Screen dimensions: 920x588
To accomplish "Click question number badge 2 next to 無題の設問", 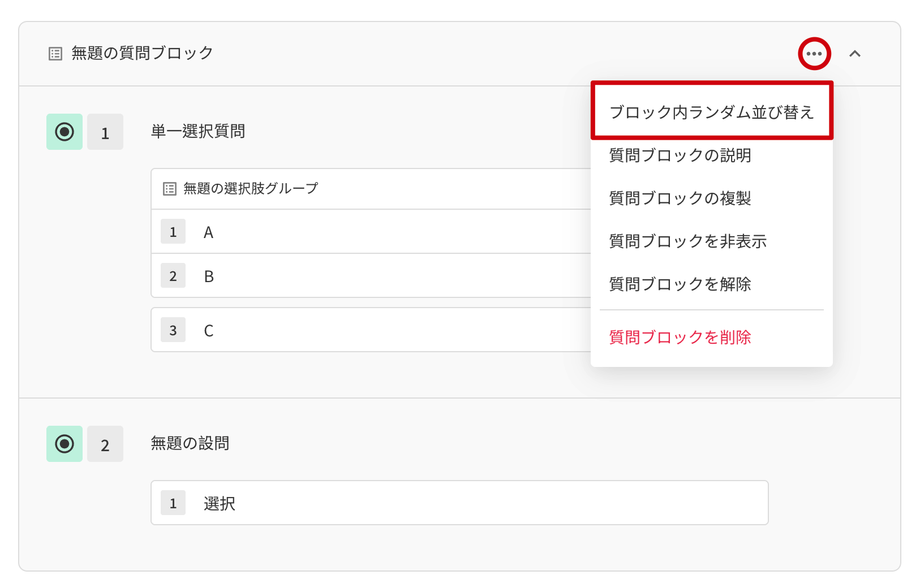I will [105, 444].
